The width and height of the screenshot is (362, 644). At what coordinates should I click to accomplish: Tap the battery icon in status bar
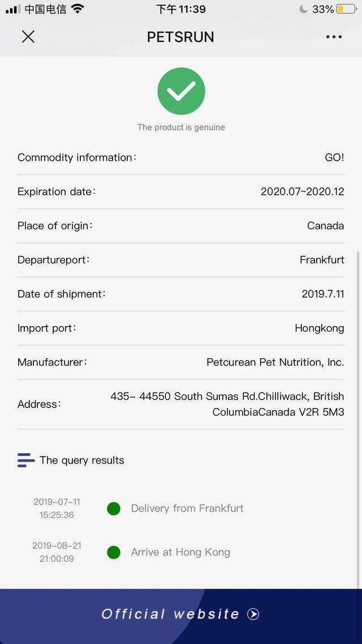pos(346,9)
